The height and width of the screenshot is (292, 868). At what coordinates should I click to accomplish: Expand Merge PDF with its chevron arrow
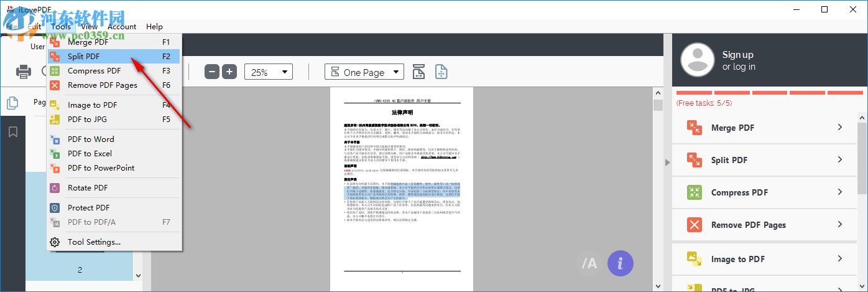[x=840, y=127]
